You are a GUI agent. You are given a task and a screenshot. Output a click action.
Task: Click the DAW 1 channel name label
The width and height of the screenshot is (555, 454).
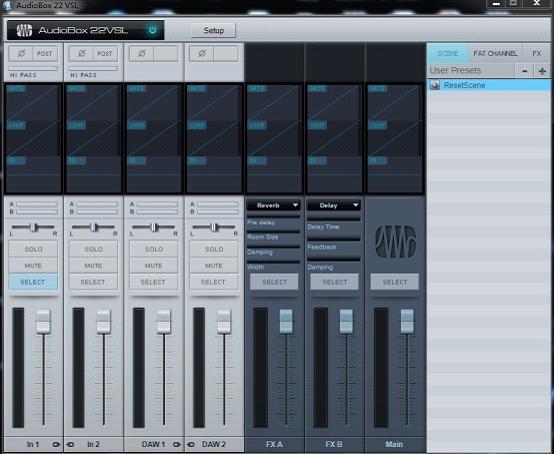[153, 444]
